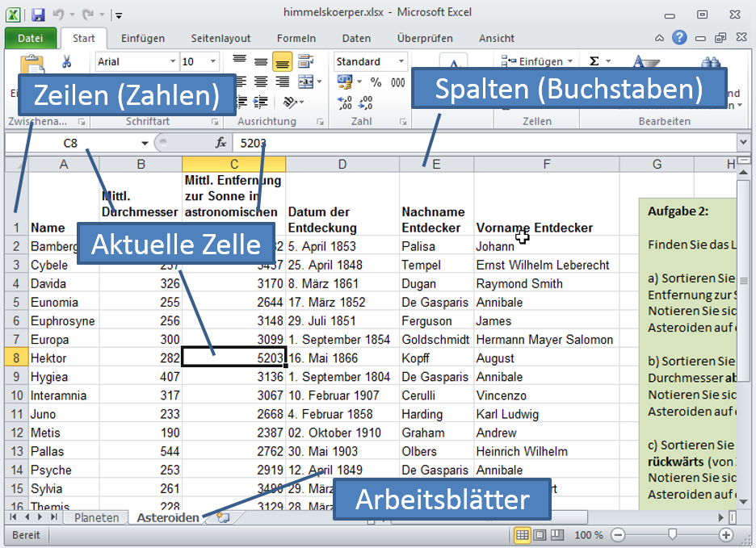Click the Save icon in quick access toolbar
Screen dimensions: 756x548
click(38, 14)
